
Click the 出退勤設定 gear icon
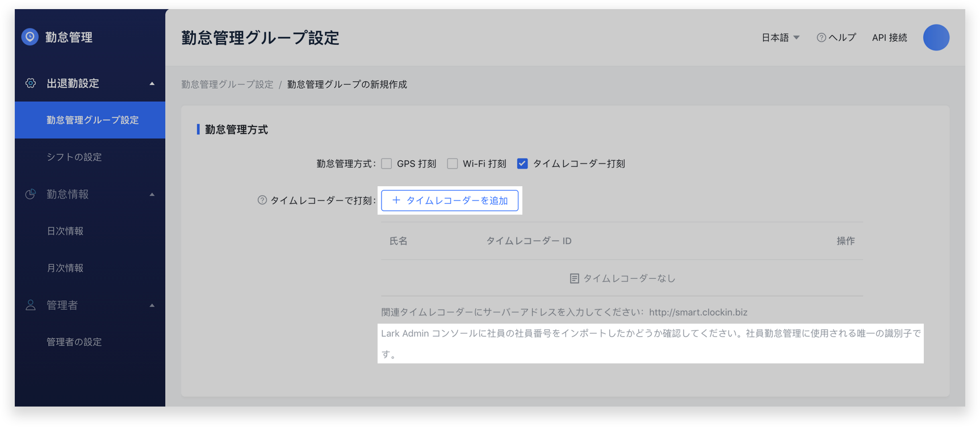pos(31,83)
